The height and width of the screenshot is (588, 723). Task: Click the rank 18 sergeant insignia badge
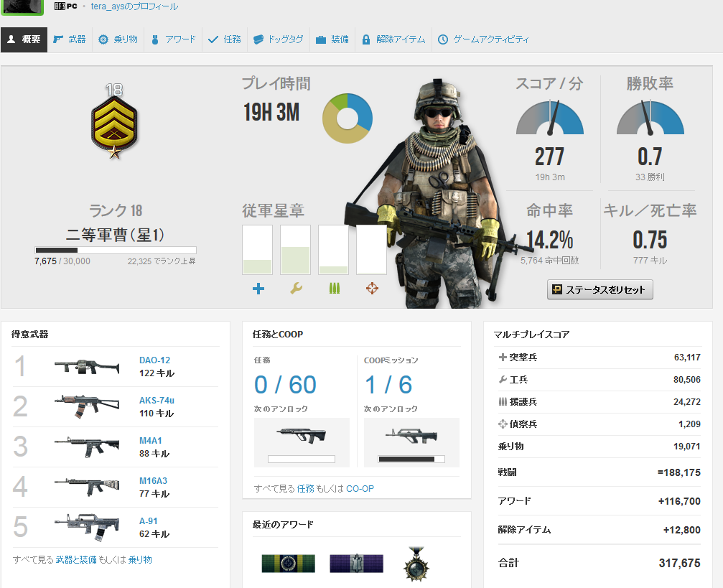point(114,121)
